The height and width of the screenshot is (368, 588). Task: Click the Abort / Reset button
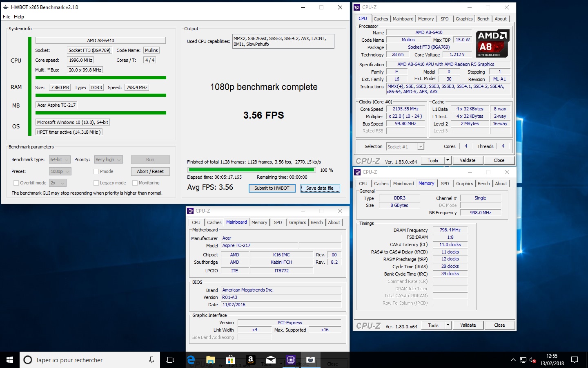pyautogui.click(x=150, y=171)
